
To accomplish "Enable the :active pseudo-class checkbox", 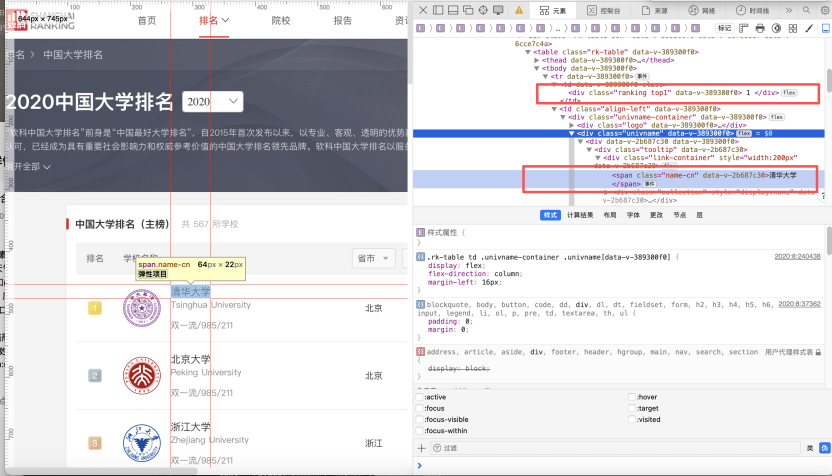I will pyautogui.click(x=420, y=397).
